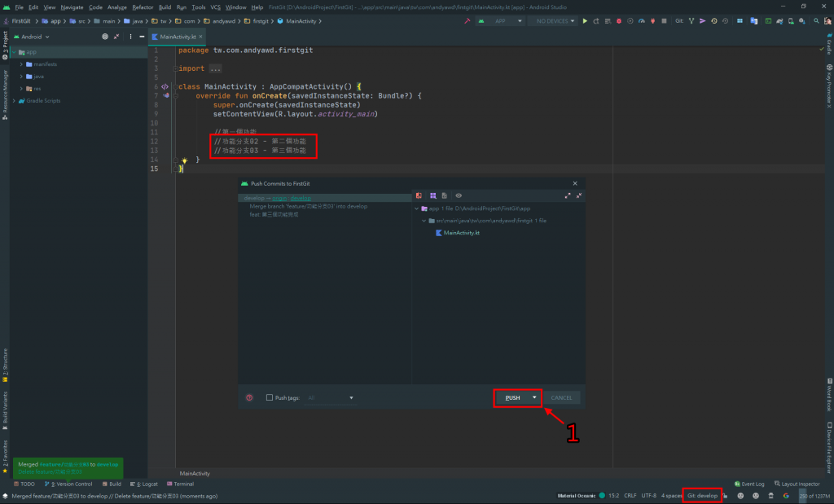Click the Translate icon in main toolbar

(x=753, y=21)
